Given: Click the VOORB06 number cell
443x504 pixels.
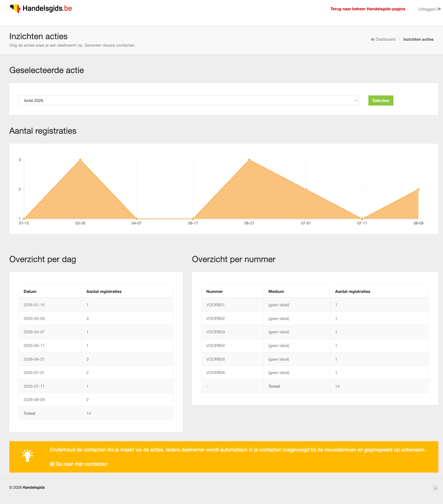Looking at the screenshot, I should pos(233,372).
